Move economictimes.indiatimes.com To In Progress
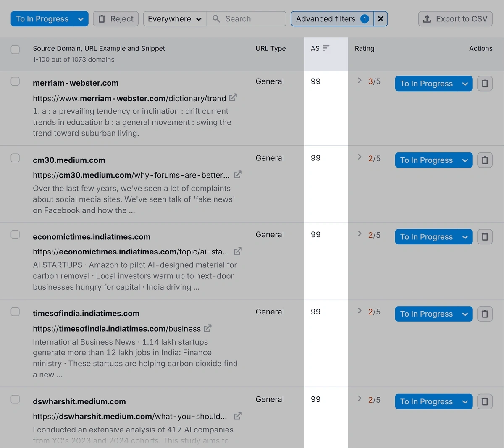 point(426,237)
